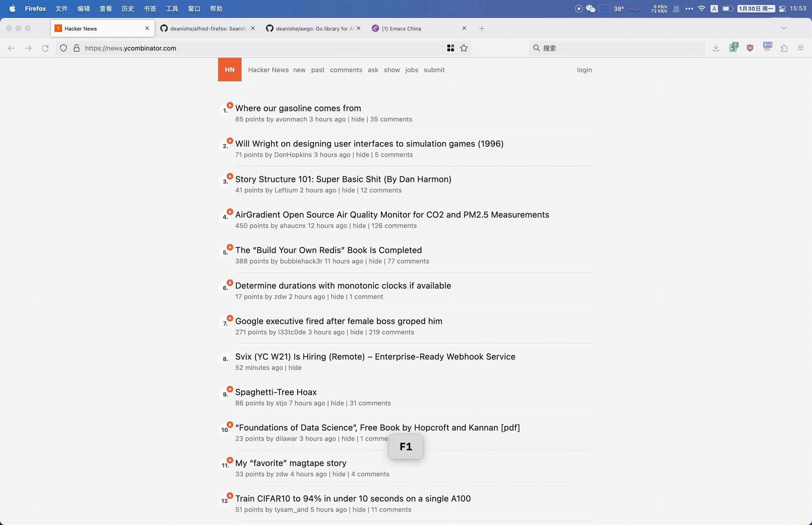Click the reload page icon
This screenshot has height=525, width=812.
[x=45, y=48]
